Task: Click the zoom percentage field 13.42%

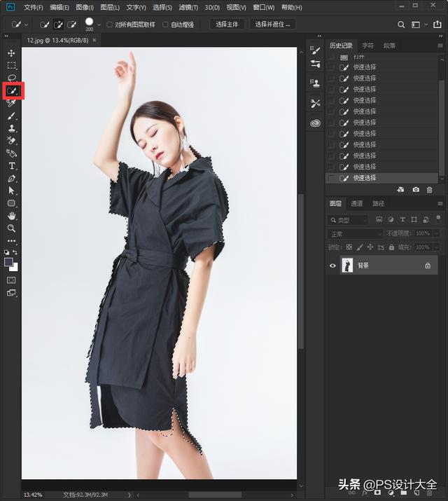Action: [x=33, y=495]
